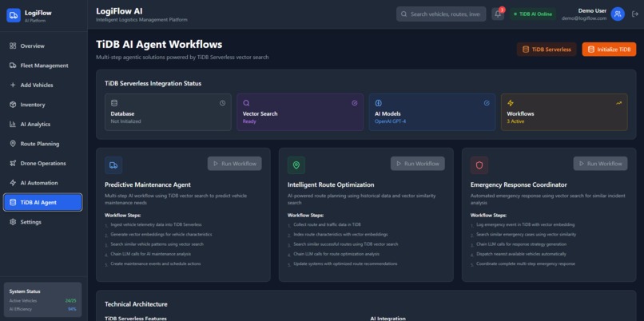The height and width of the screenshot is (321, 644).
Task: Click the Intelligent Route Optimization title
Action: click(x=331, y=184)
